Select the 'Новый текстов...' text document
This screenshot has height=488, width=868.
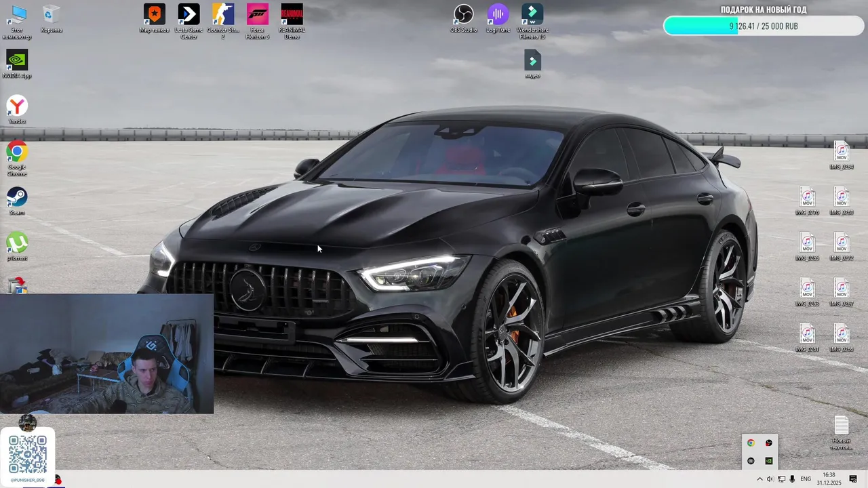842,433
